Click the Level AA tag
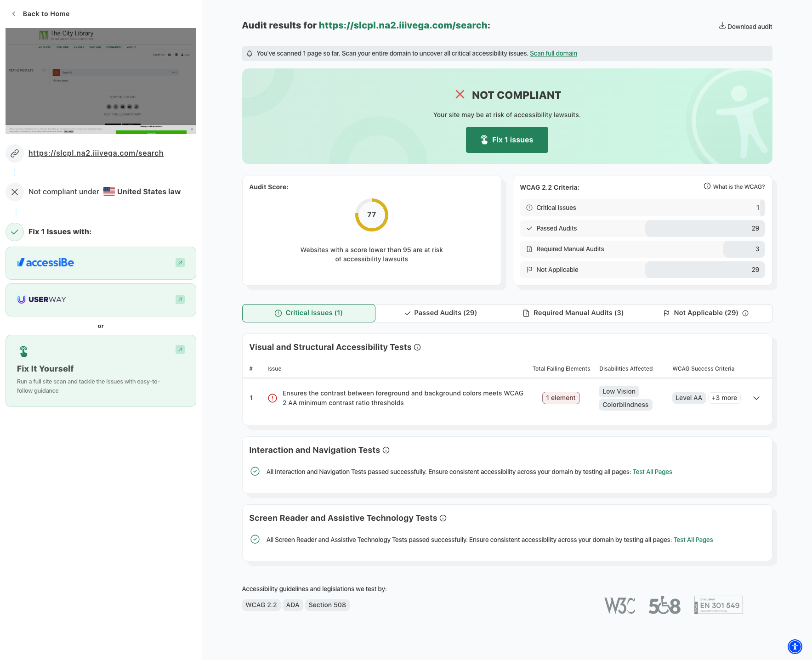The image size is (812, 660). 688,398
